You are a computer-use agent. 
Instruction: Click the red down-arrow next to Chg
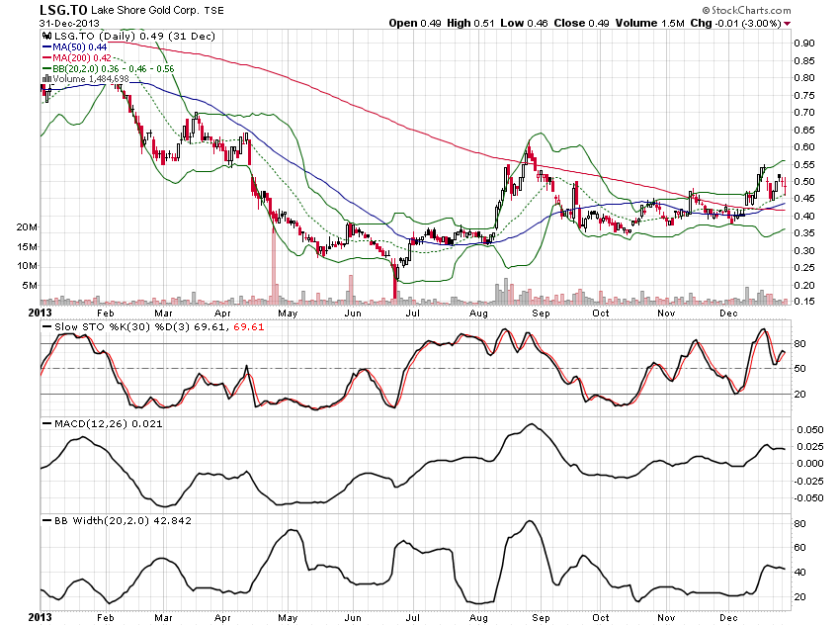click(788, 24)
